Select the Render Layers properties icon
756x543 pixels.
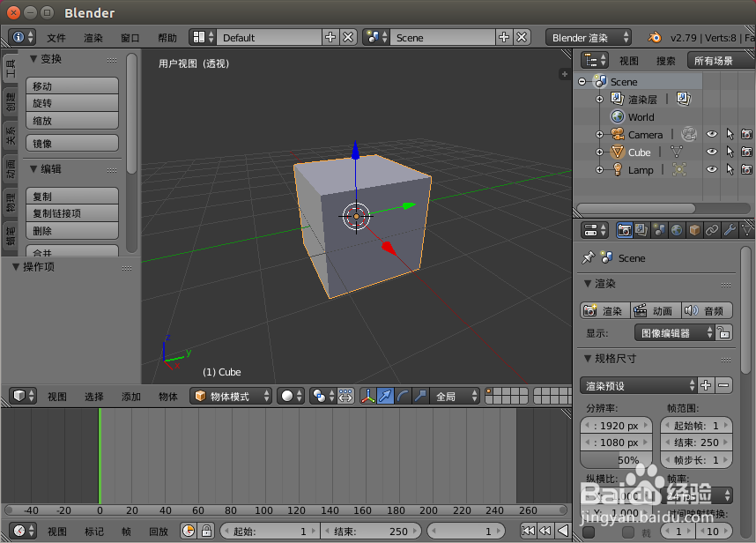(641, 230)
